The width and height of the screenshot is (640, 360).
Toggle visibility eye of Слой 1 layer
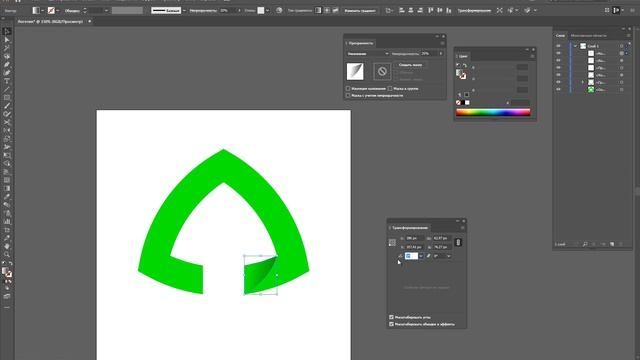pos(558,46)
